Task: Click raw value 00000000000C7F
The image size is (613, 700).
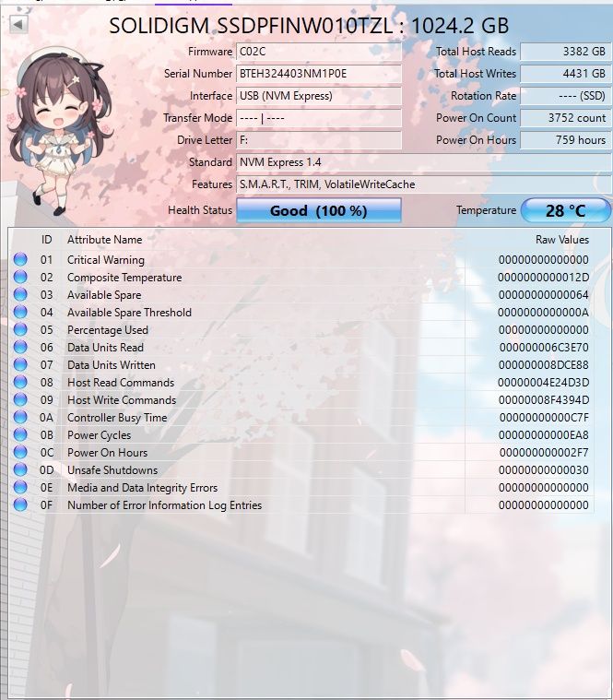Action: point(544,418)
